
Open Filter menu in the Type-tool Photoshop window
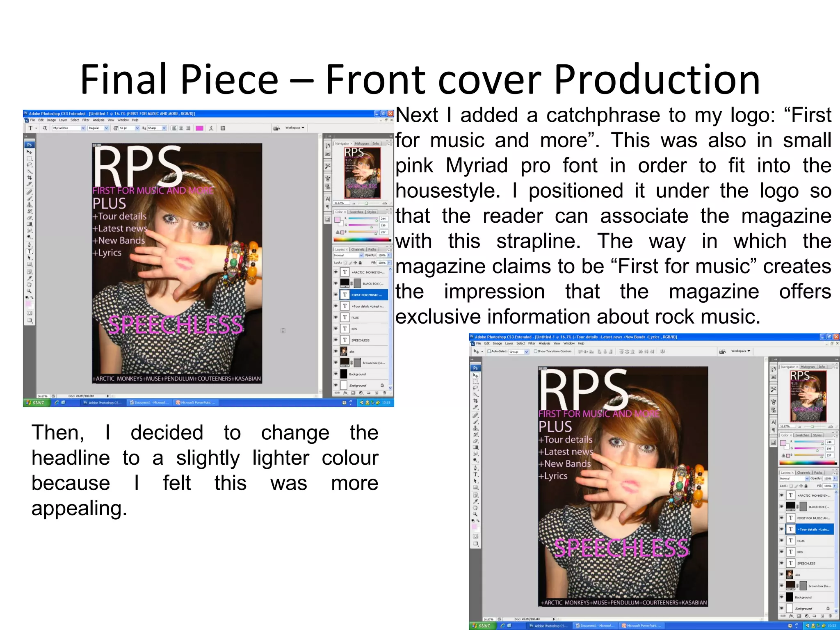(86, 120)
